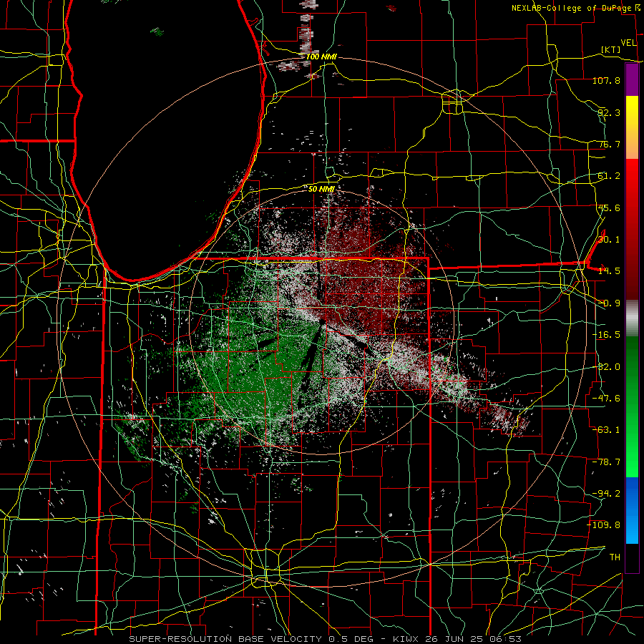Click the "KIWX 26 JUN 25 06:53" timestamp text
Viewport: 644px width, 644px height.
[457, 639]
